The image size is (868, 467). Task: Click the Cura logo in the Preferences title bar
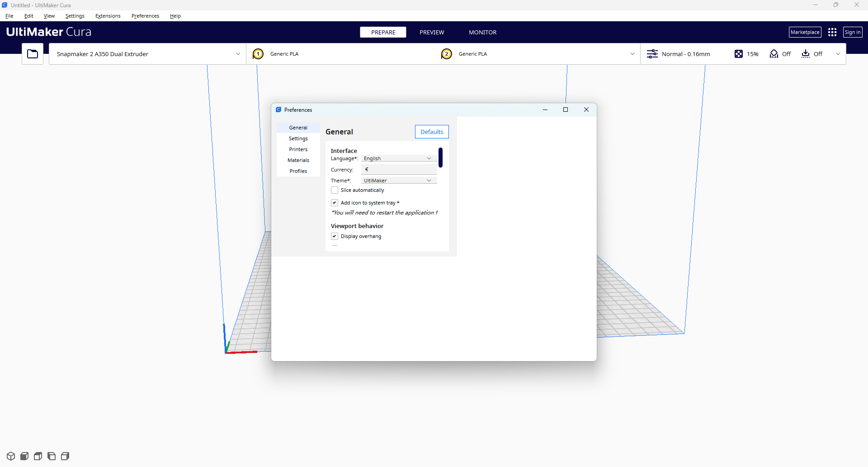click(278, 110)
